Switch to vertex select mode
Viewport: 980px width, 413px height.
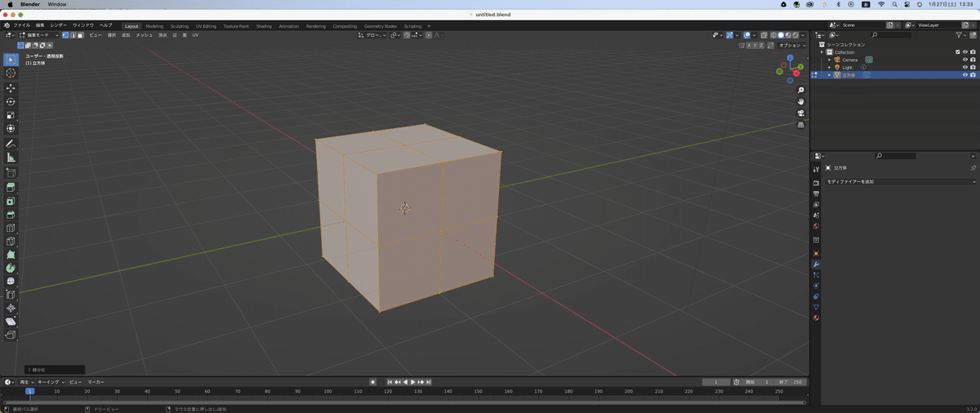[66, 35]
